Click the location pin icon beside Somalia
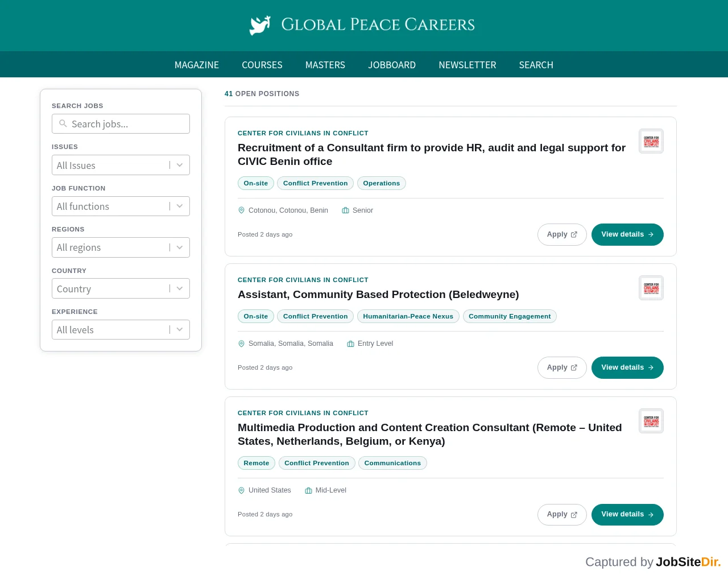728x579 pixels. coord(241,344)
